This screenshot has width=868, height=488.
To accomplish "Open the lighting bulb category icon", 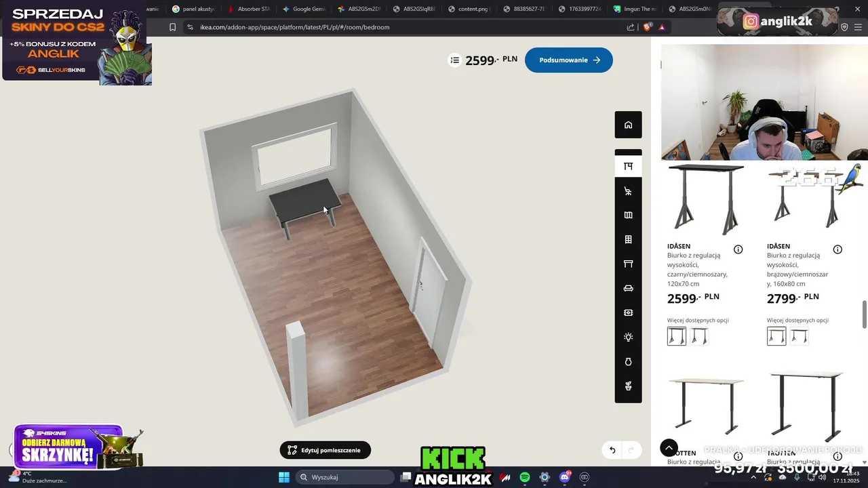I will (628, 338).
